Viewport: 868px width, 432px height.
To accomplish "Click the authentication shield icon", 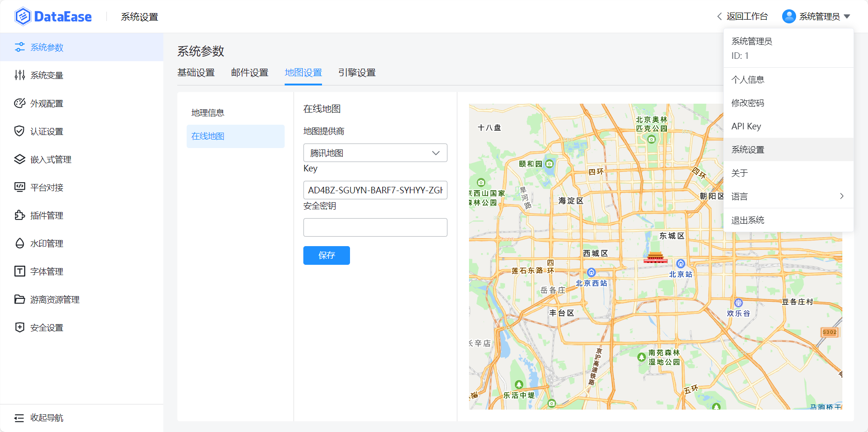I will [20, 131].
